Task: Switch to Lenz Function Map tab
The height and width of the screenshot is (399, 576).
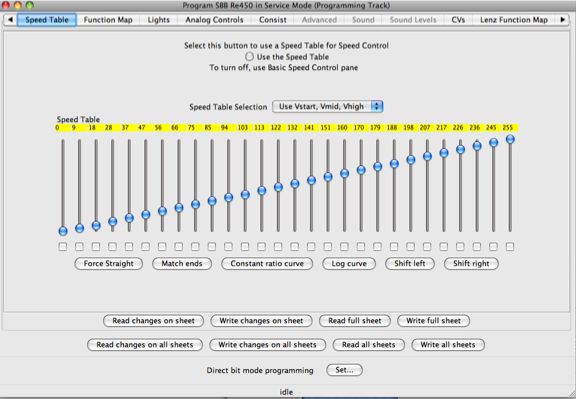Action: 514,20
